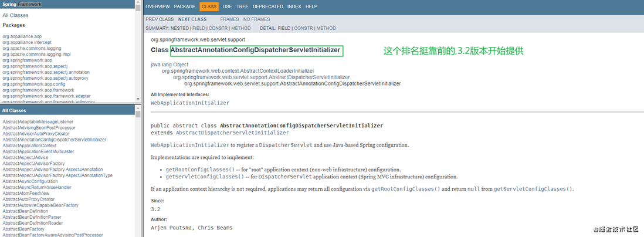Open the DEPRECATED navigation tab
The height and width of the screenshot is (237, 644).
(268, 6)
